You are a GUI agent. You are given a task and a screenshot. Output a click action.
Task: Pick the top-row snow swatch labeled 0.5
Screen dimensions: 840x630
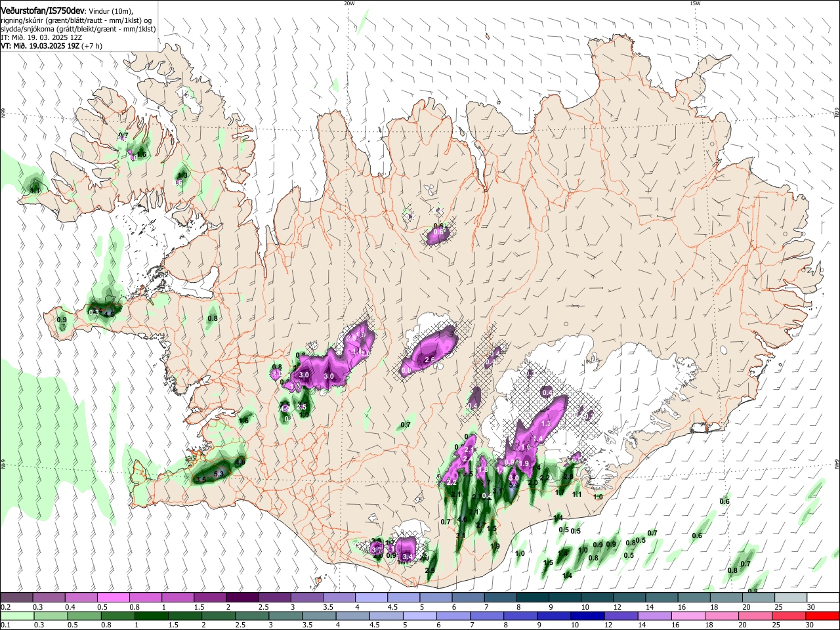click(x=113, y=598)
